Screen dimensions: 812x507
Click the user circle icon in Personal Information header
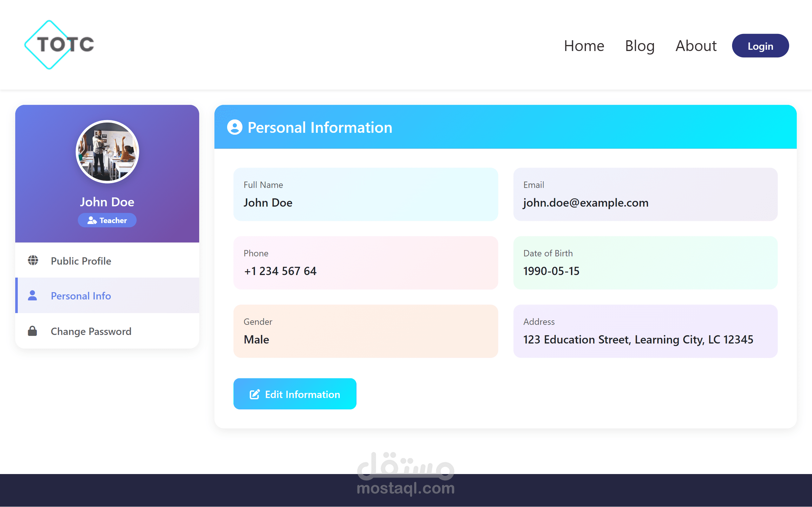click(234, 127)
